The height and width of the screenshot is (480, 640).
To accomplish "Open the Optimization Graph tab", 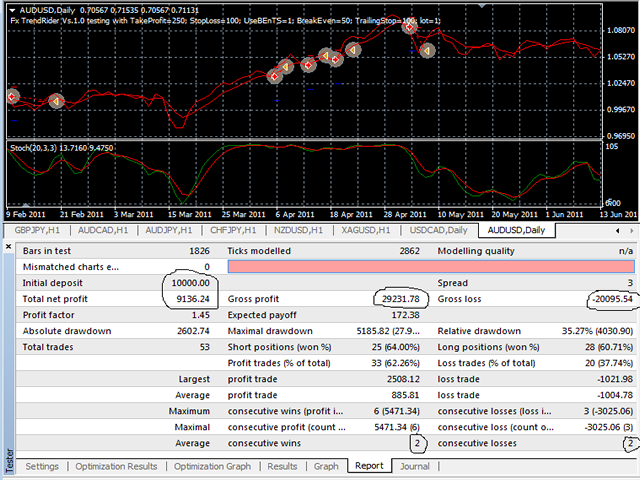I will tap(212, 466).
